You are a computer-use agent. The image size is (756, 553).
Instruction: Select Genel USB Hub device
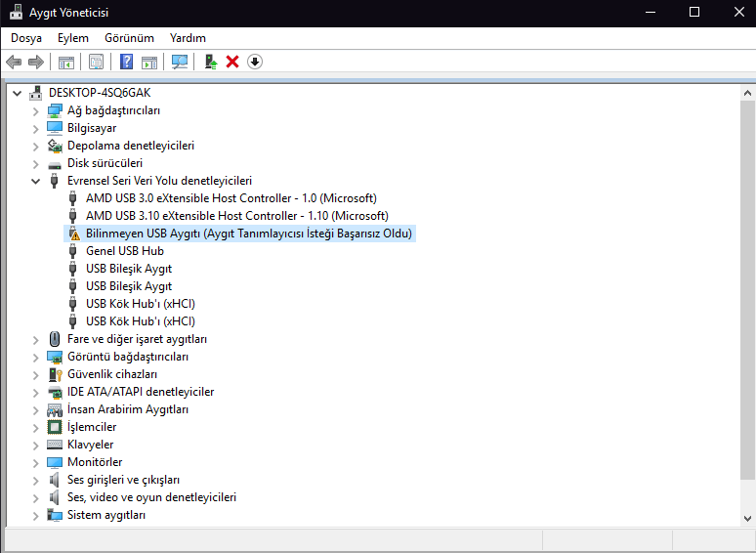125,251
